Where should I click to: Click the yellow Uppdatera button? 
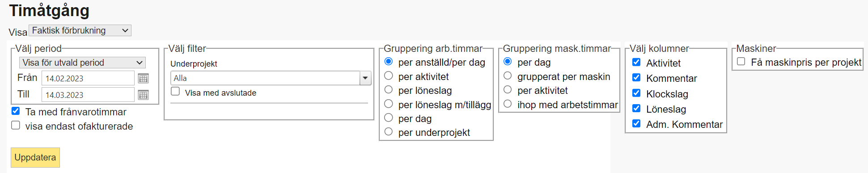click(35, 157)
